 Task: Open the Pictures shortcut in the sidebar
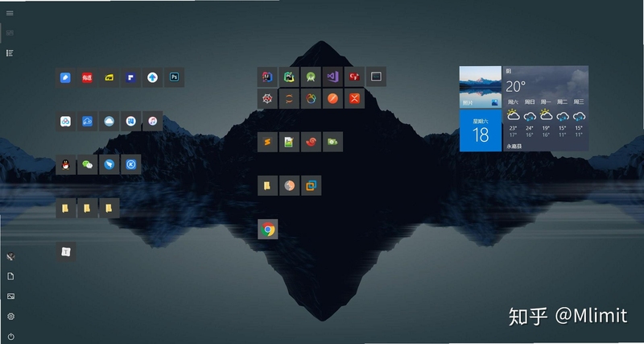point(10,296)
